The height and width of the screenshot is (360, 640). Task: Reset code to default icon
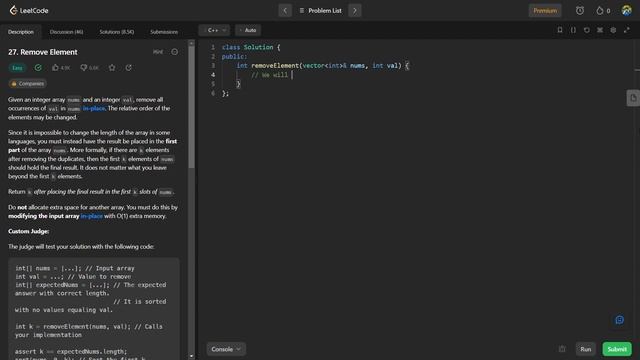tap(587, 30)
